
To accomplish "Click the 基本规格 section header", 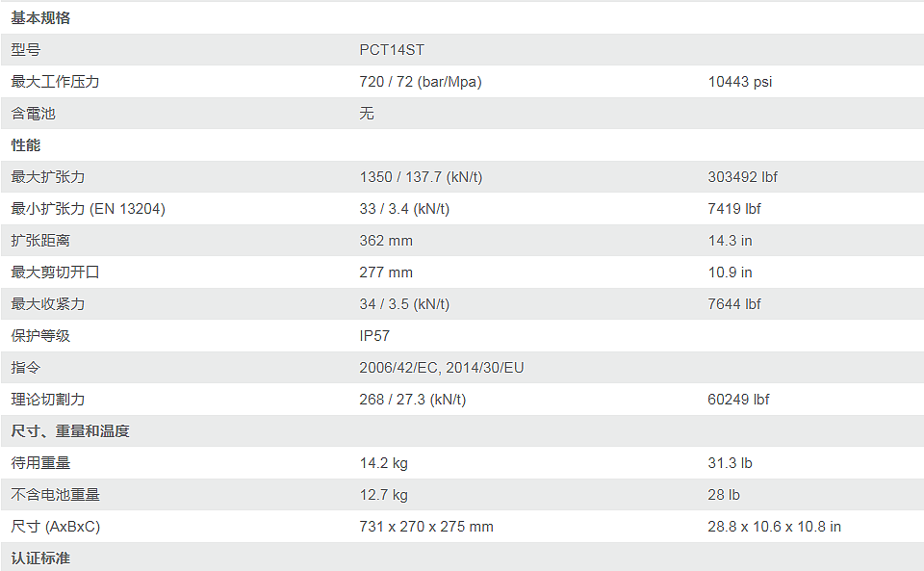I will [x=40, y=18].
